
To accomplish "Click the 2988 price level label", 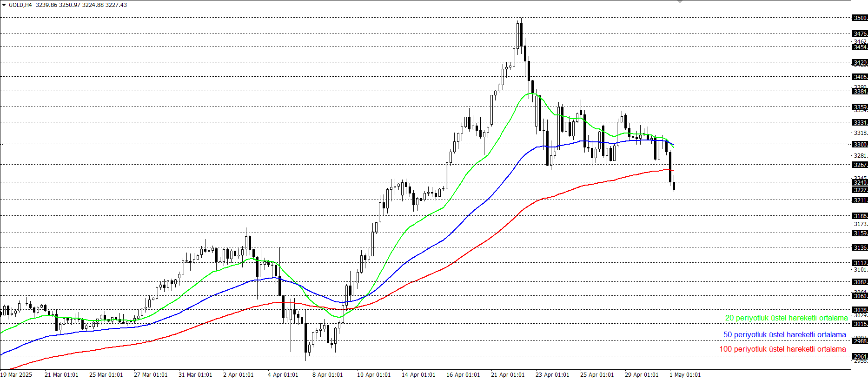I will click(x=860, y=341).
